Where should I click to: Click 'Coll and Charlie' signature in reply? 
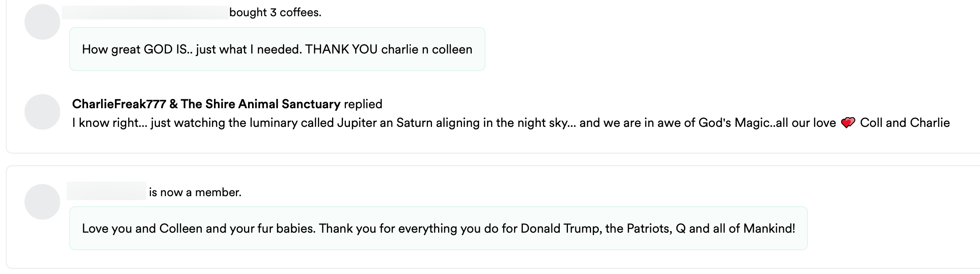pos(904,123)
